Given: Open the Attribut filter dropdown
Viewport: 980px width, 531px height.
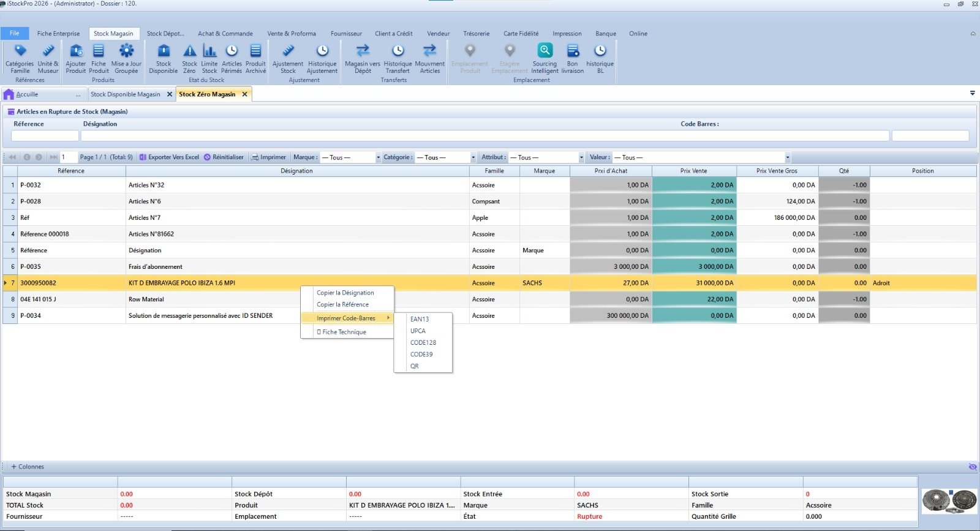Looking at the screenshot, I should tap(581, 157).
